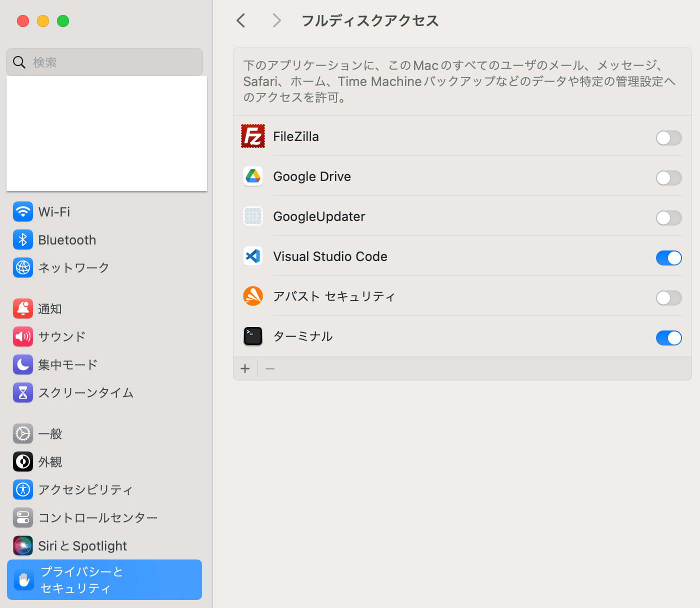The width and height of the screenshot is (700, 608).
Task: Click the フルディスクアクセス page title
Action: point(370,20)
